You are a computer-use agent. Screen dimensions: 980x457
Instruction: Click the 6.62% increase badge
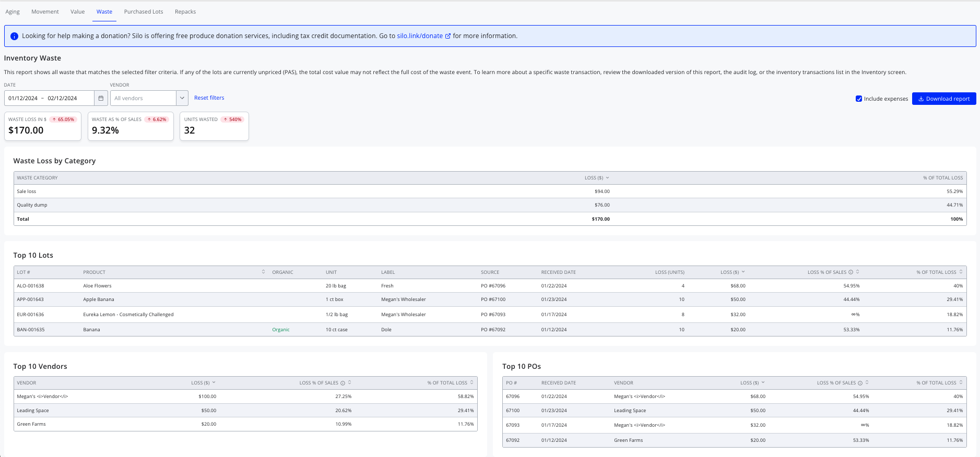pyautogui.click(x=157, y=119)
